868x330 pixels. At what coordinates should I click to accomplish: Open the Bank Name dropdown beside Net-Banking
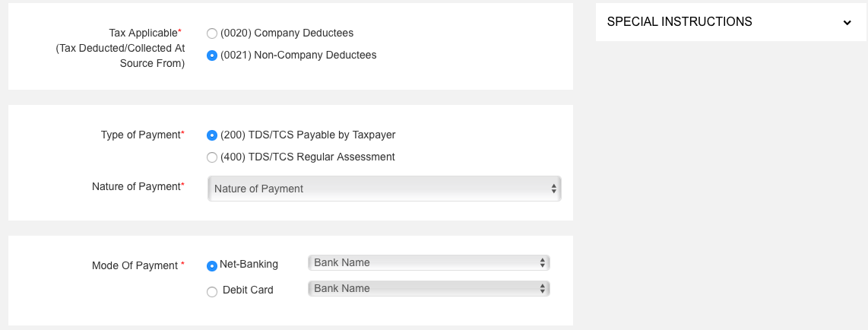pos(428,263)
